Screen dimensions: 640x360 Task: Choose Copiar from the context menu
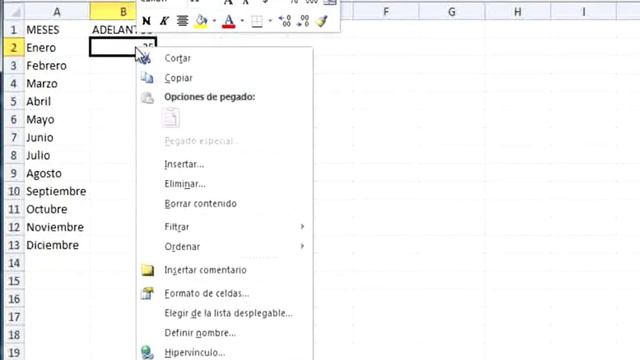pyautogui.click(x=178, y=78)
